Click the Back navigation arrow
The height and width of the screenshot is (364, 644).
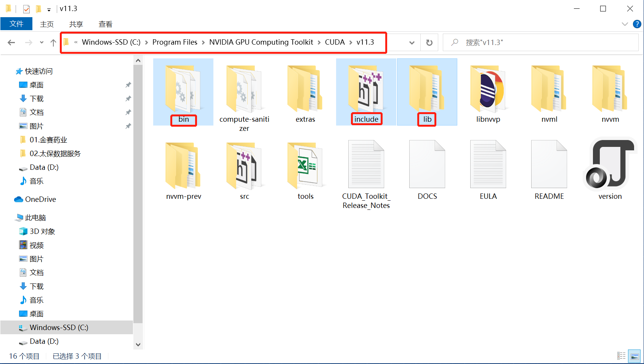point(11,42)
